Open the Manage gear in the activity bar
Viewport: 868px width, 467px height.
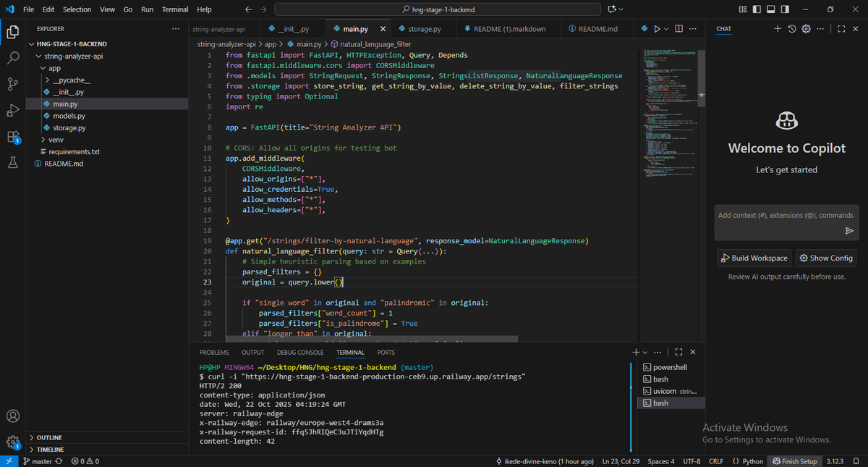(12, 442)
